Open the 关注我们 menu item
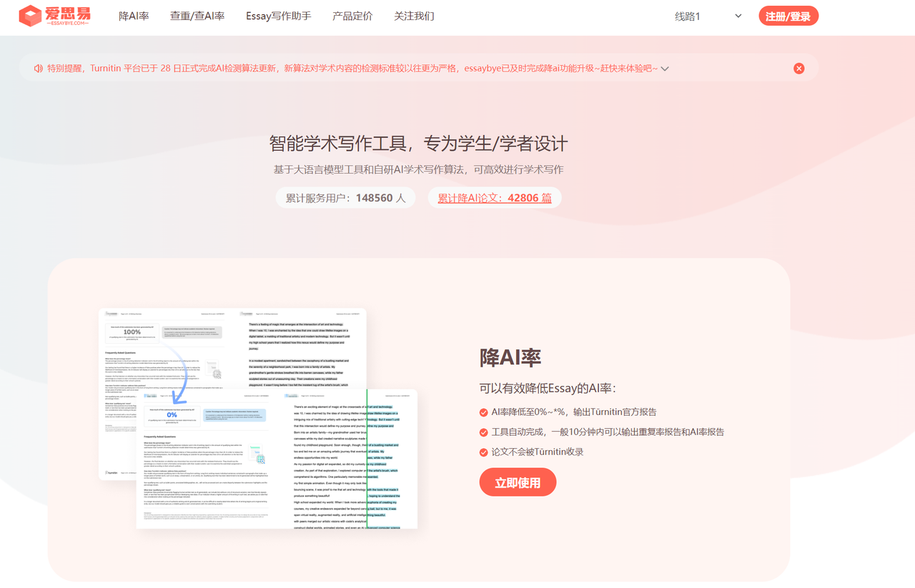915x588 pixels. click(414, 16)
